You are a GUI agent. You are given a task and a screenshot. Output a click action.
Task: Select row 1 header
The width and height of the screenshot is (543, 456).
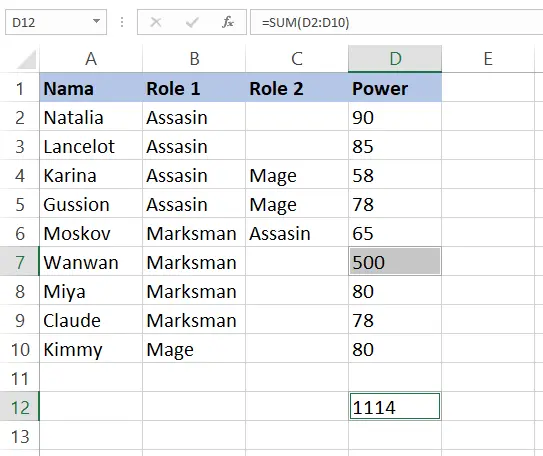[20, 88]
